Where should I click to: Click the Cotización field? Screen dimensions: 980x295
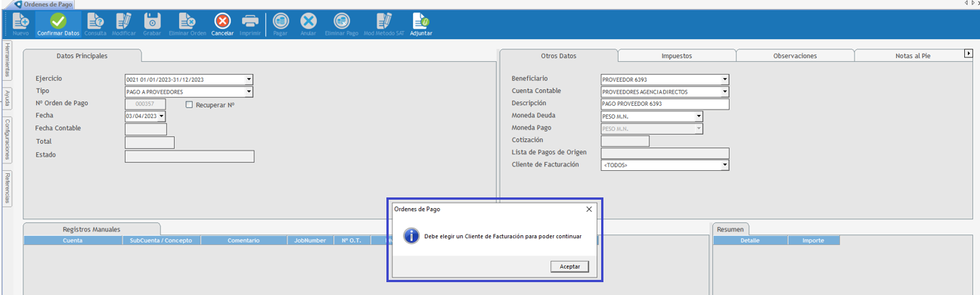[x=625, y=141]
